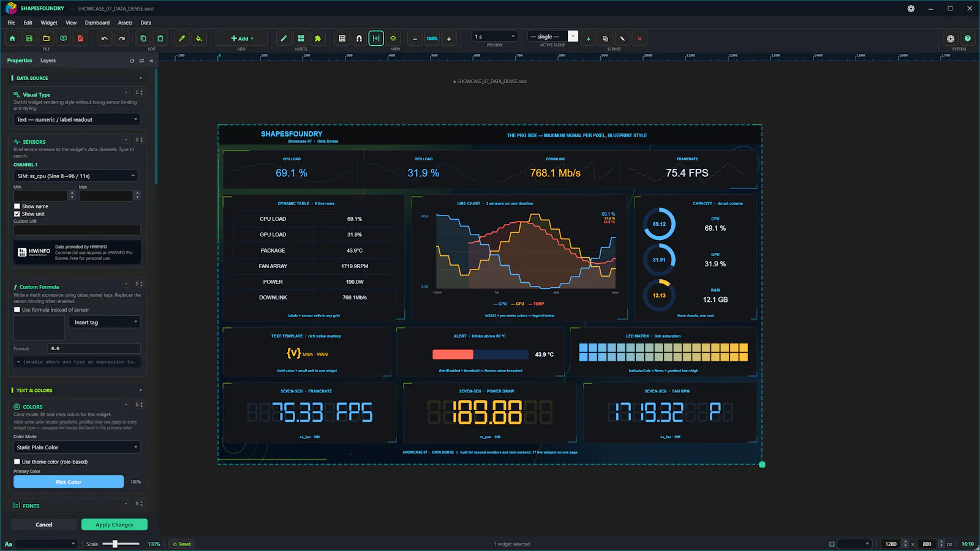Screen dimensions: 980x551
Task: Click the Format input field showing 0.0
Action: click(94, 348)
